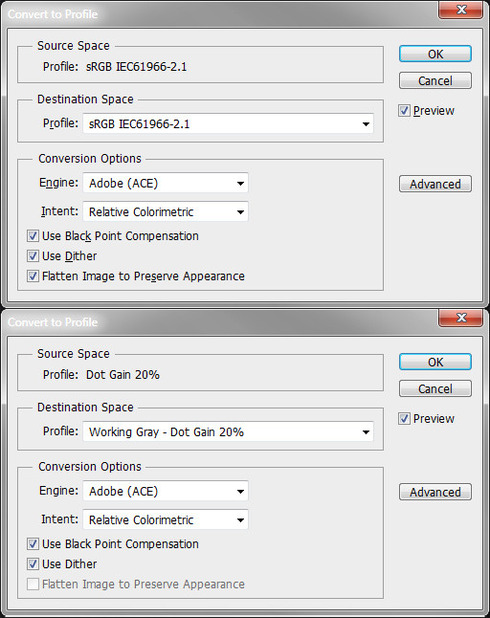This screenshot has width=490, height=618.
Task: Close the top Convert to Profile dialog
Action: (x=460, y=10)
